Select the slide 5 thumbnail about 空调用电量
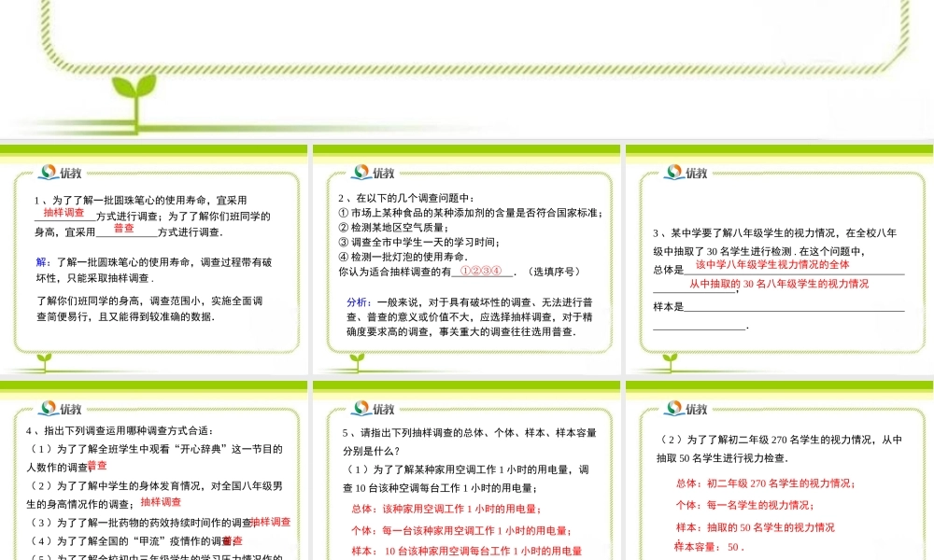934x560 pixels. pyautogui.click(x=467, y=476)
